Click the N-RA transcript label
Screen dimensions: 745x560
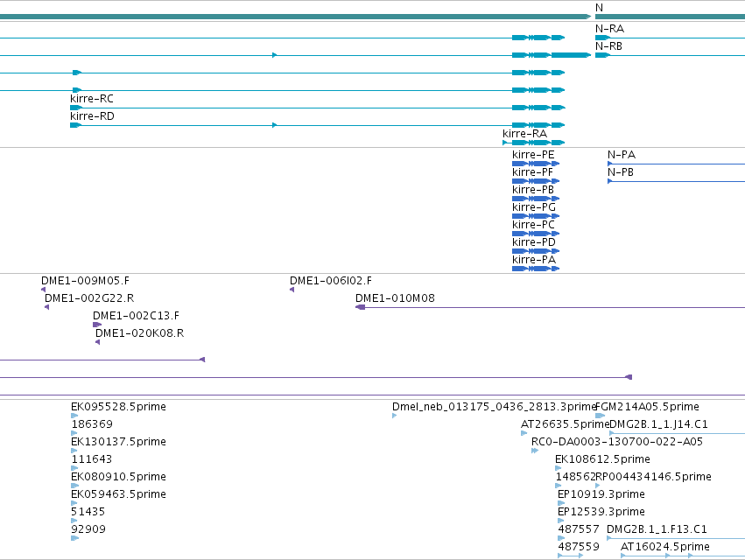[x=609, y=29]
